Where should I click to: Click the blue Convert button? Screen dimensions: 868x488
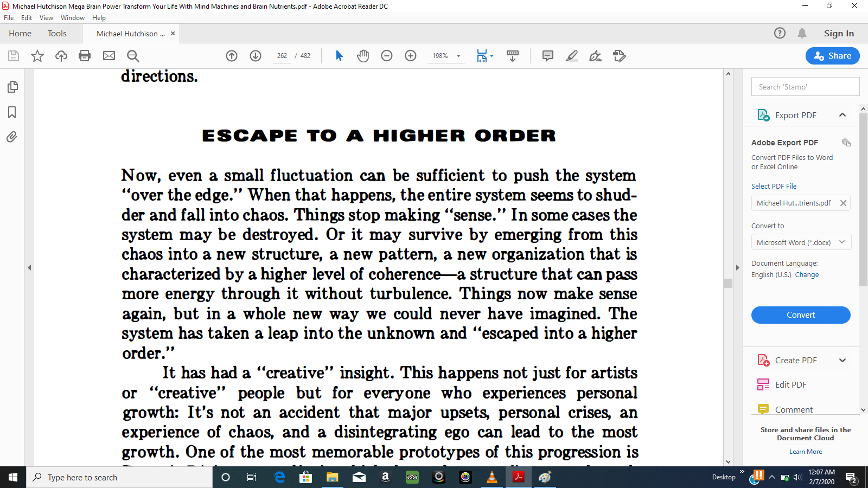pos(801,315)
